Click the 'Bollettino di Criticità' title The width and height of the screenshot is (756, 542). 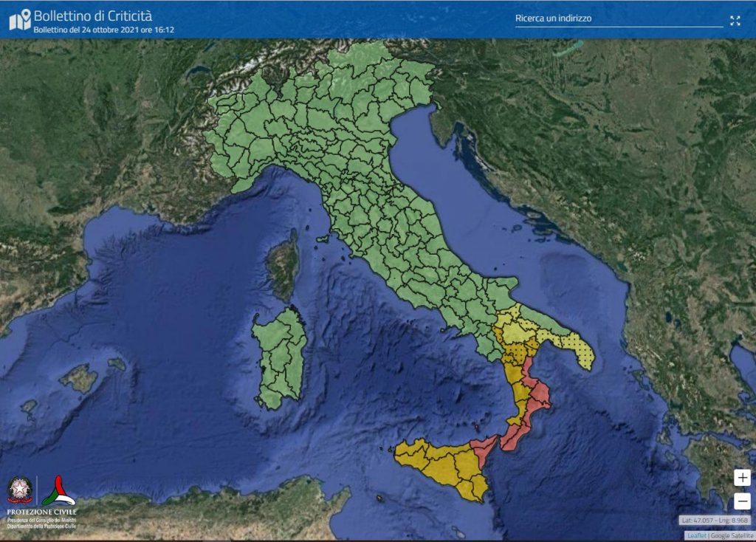pyautogui.click(x=93, y=15)
